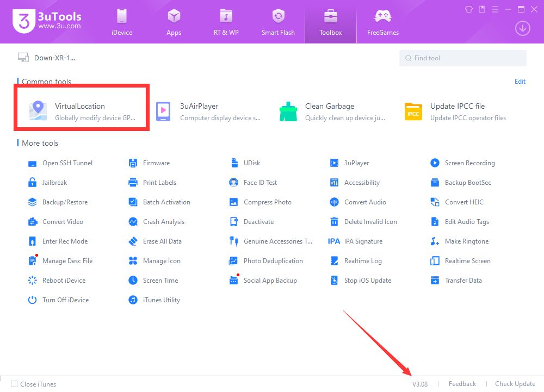Screen dimensions: 544x392
Task: Tick the Close iTunes checkbox
Action: click(x=14, y=384)
